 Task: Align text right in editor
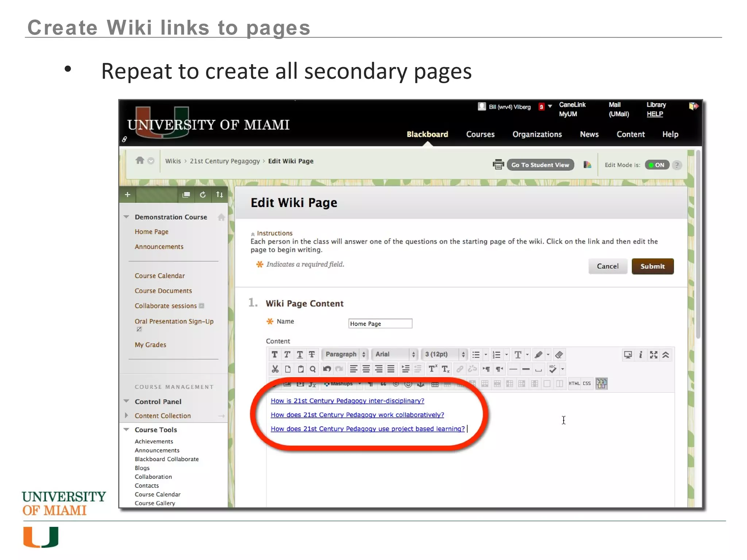coord(379,369)
